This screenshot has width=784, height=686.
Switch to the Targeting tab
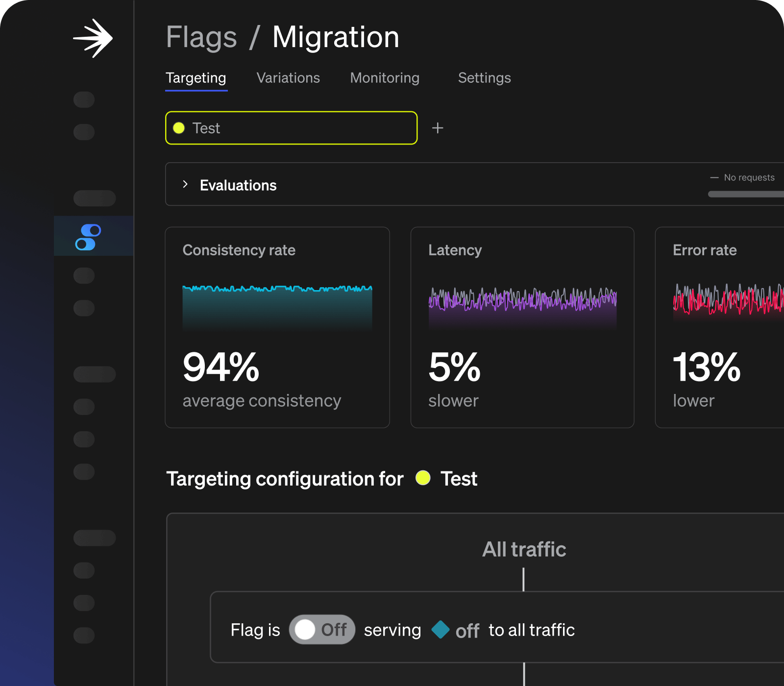click(196, 78)
